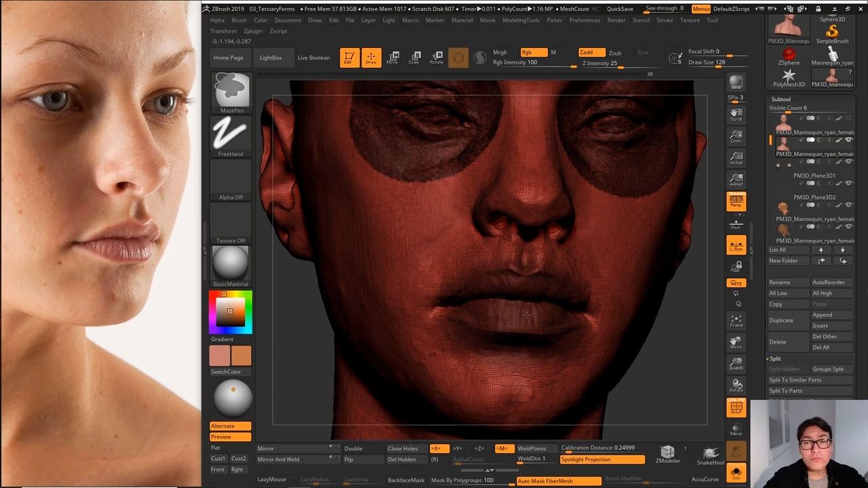
Task: Select the ZModeler brush icon
Action: click(667, 454)
